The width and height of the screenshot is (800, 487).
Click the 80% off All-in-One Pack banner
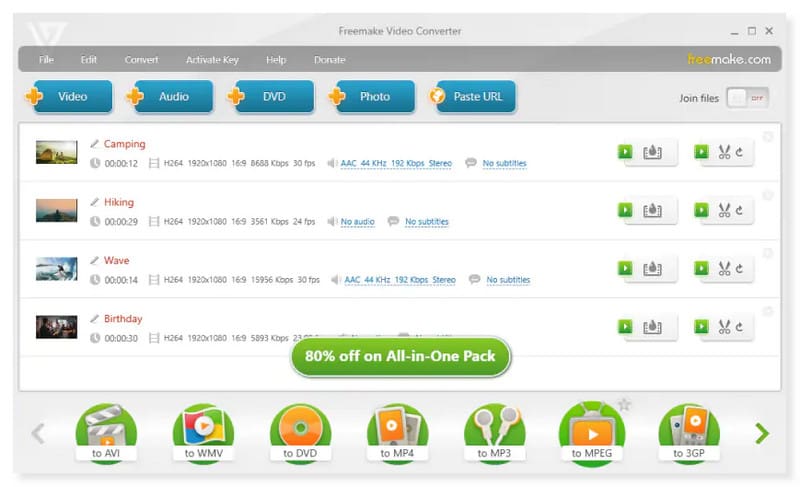tap(400, 356)
